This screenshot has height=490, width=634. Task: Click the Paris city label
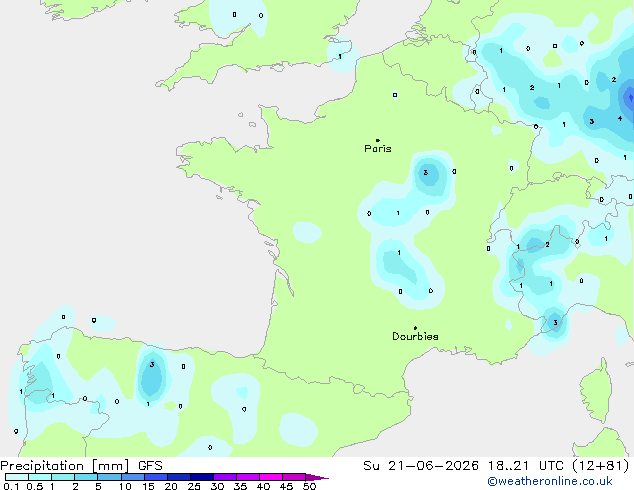click(378, 149)
